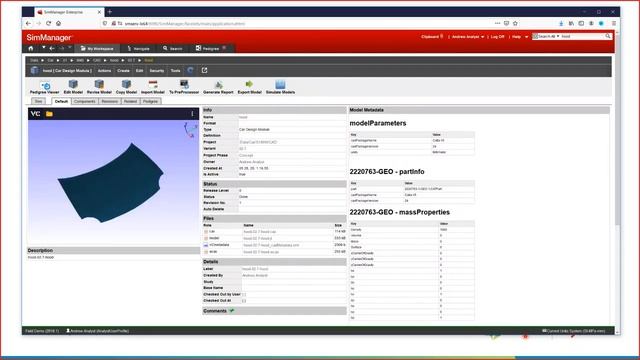The image size is (640, 360).
Task: Select the 114 kB file row
Action: tap(274, 232)
